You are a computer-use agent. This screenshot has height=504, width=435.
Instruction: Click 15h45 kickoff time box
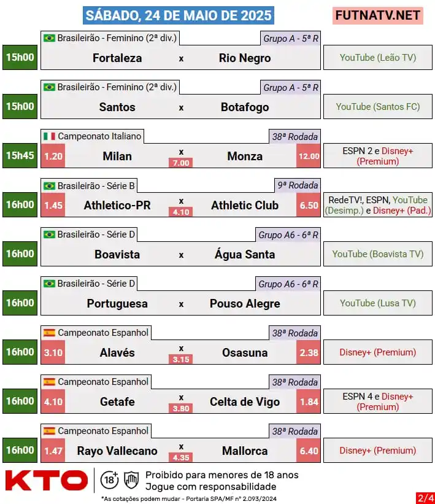[20, 155]
